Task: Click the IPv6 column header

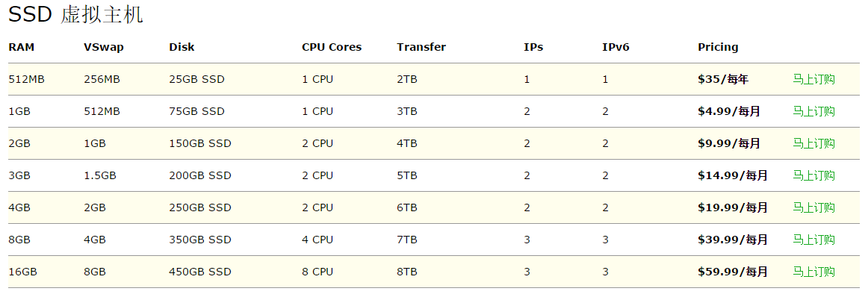Action: [x=616, y=47]
